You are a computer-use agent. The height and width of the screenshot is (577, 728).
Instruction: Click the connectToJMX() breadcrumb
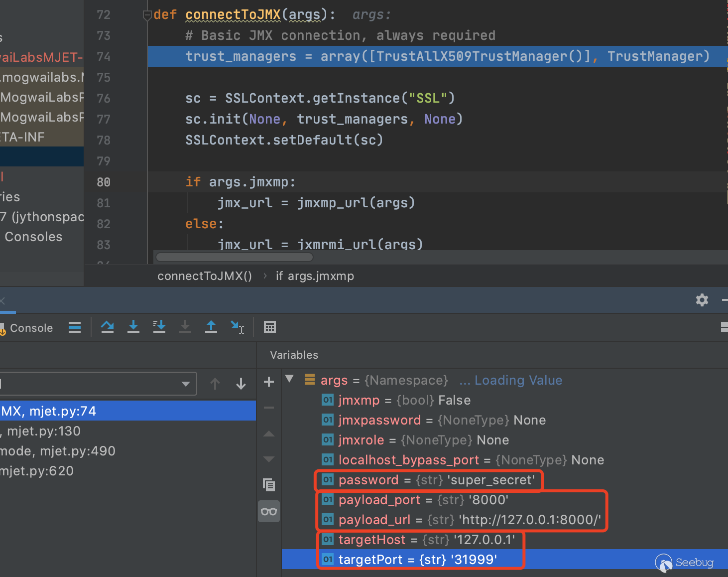coord(205,276)
